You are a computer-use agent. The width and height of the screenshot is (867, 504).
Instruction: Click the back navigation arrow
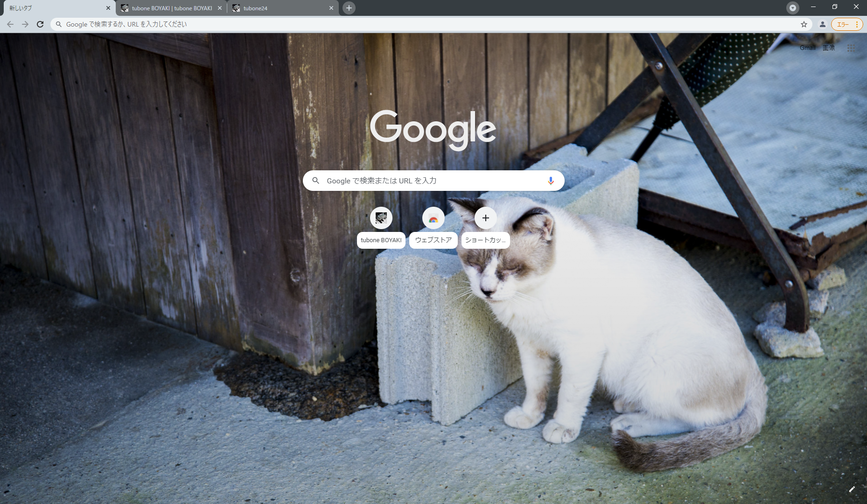[x=10, y=24]
